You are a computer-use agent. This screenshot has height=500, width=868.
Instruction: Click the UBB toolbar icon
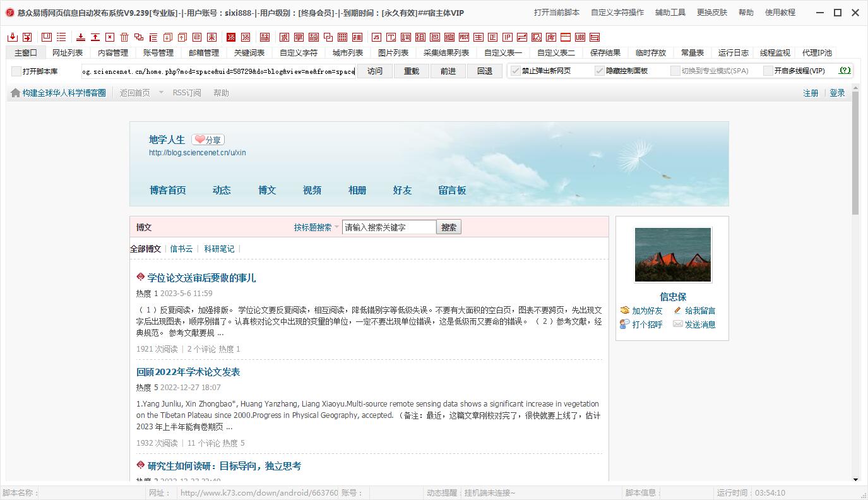pyautogui.click(x=580, y=37)
